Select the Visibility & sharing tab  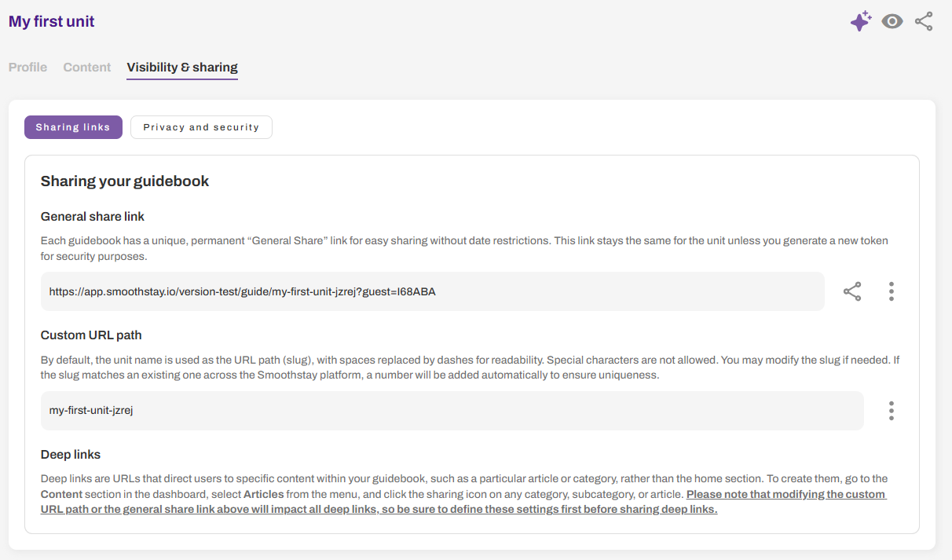pos(182,68)
